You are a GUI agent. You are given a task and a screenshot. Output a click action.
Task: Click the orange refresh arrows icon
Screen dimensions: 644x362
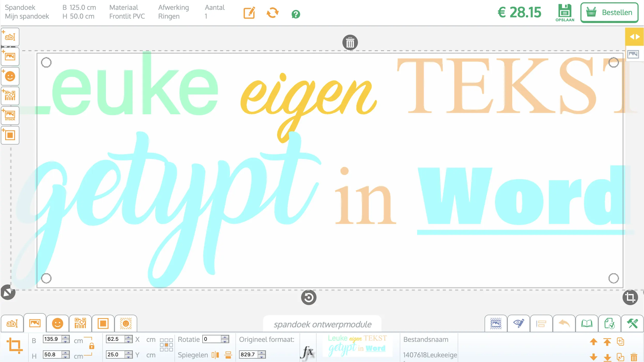273,13
